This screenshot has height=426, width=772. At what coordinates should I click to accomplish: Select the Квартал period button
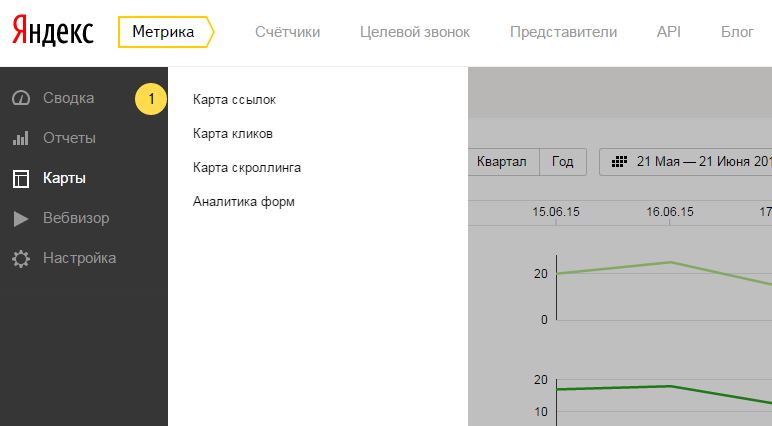(502, 162)
